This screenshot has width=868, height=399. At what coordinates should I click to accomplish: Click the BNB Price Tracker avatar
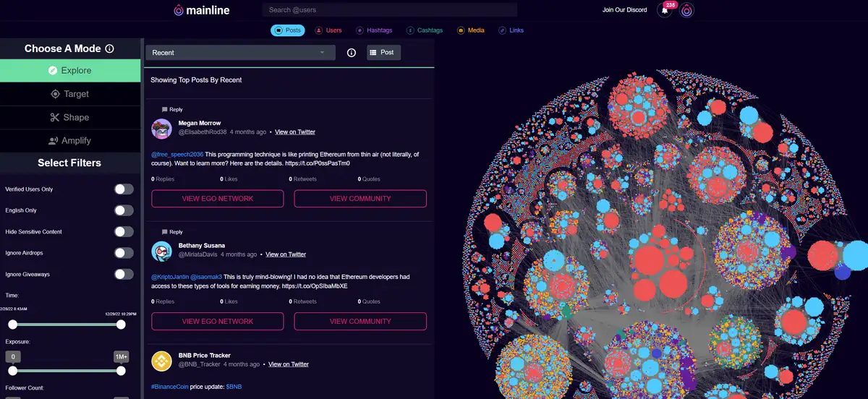tap(161, 360)
